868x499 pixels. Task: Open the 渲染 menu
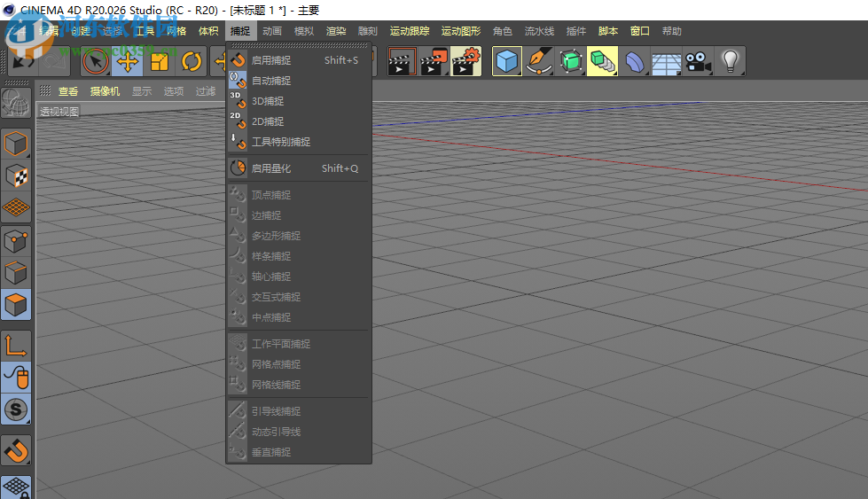336,31
